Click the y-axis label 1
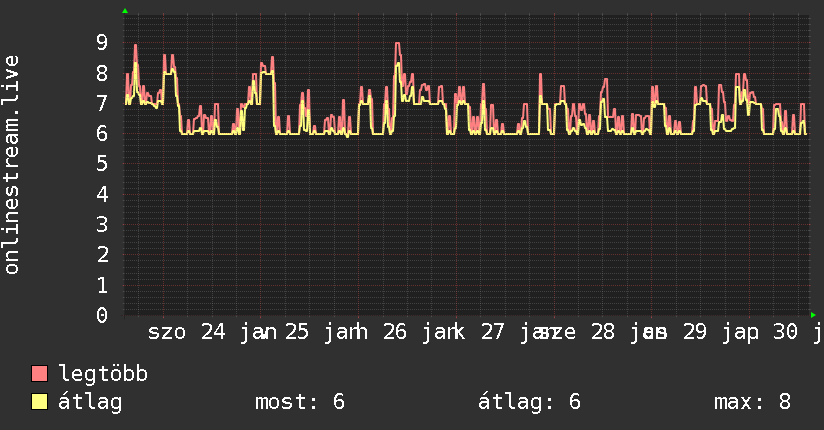 coord(102,285)
